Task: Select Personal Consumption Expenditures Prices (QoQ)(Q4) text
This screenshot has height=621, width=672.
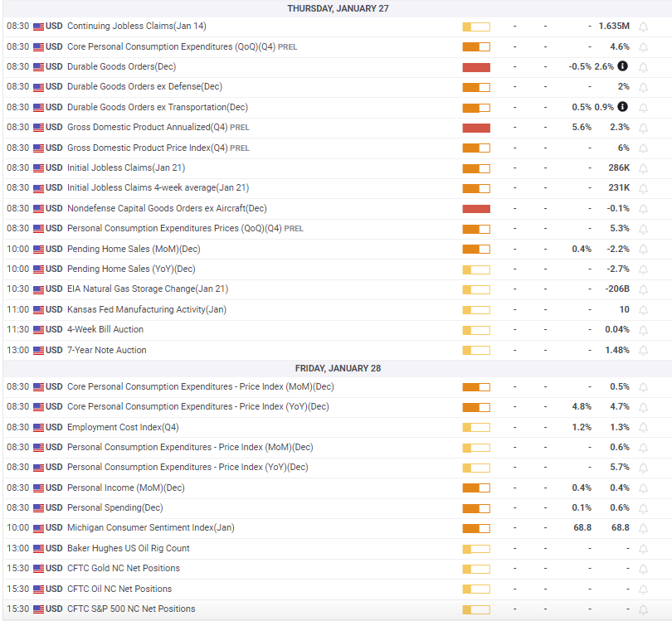Action: click(x=174, y=228)
